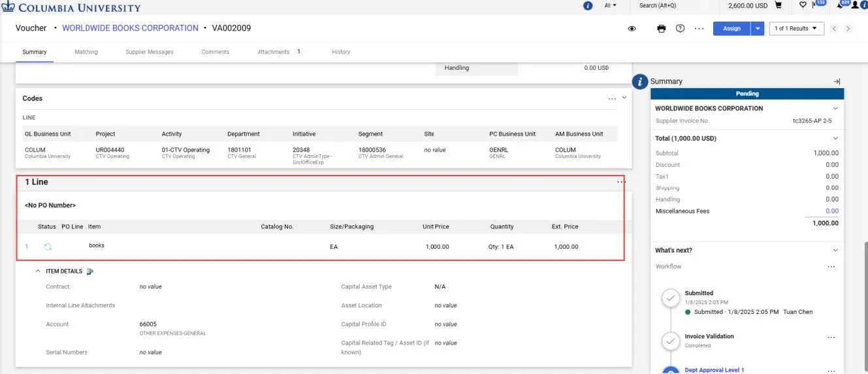Switch to Supplier Messages tab
This screenshot has width=868, height=374.
tap(150, 52)
